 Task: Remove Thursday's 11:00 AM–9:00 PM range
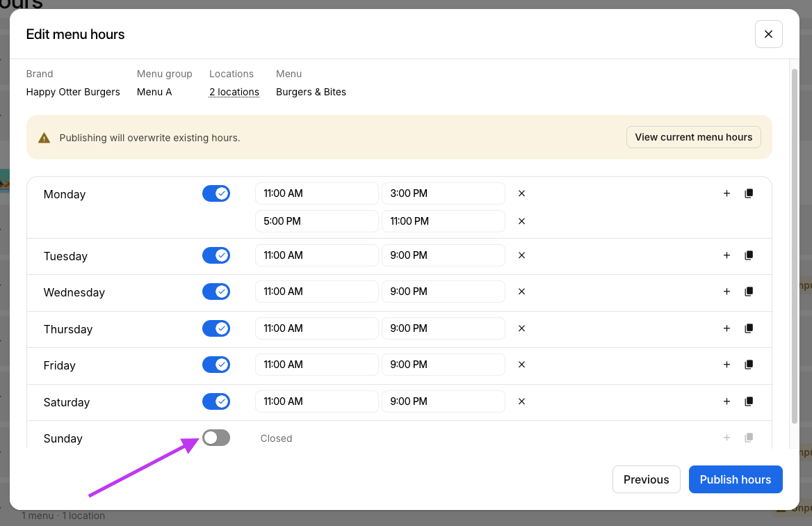521,328
